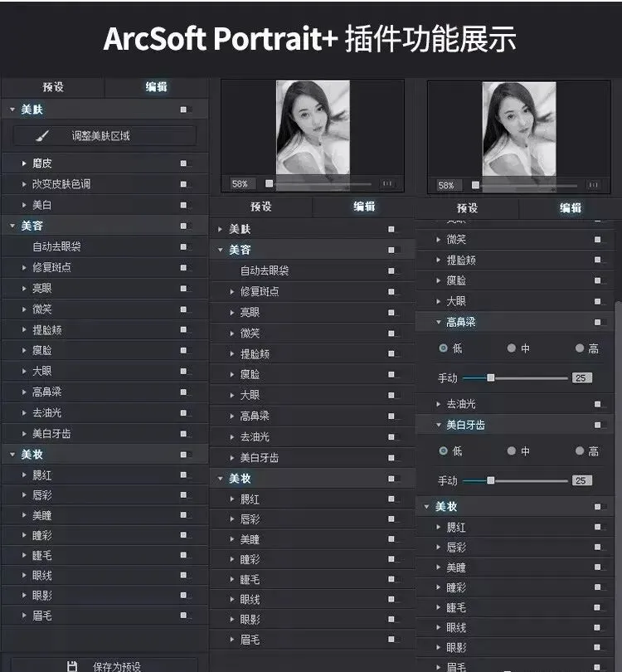Select 去油光 row in left panel
Screen dimensions: 622x672
[105, 412]
